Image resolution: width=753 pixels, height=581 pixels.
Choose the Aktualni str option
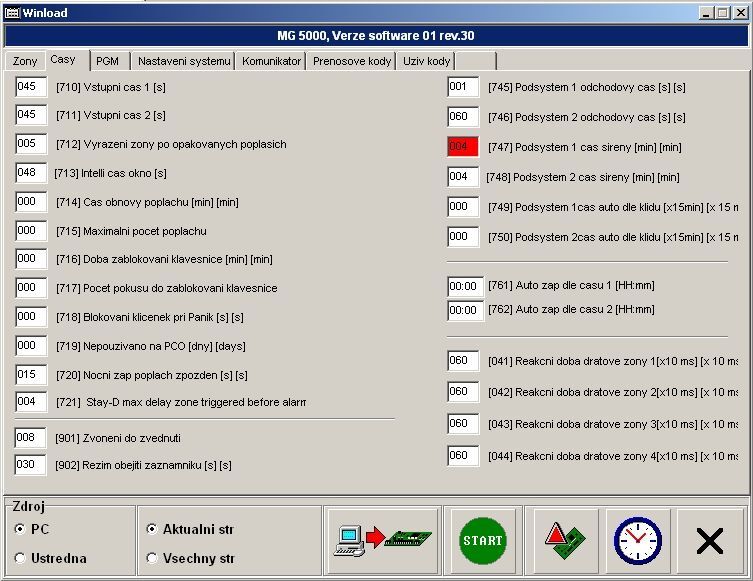pyautogui.click(x=152, y=528)
